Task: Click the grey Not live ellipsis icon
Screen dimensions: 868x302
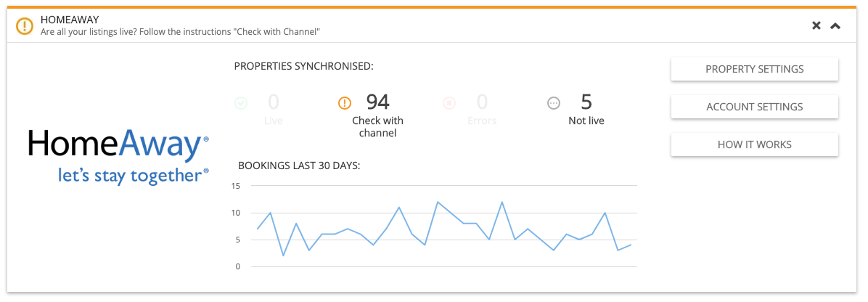Action: (554, 103)
